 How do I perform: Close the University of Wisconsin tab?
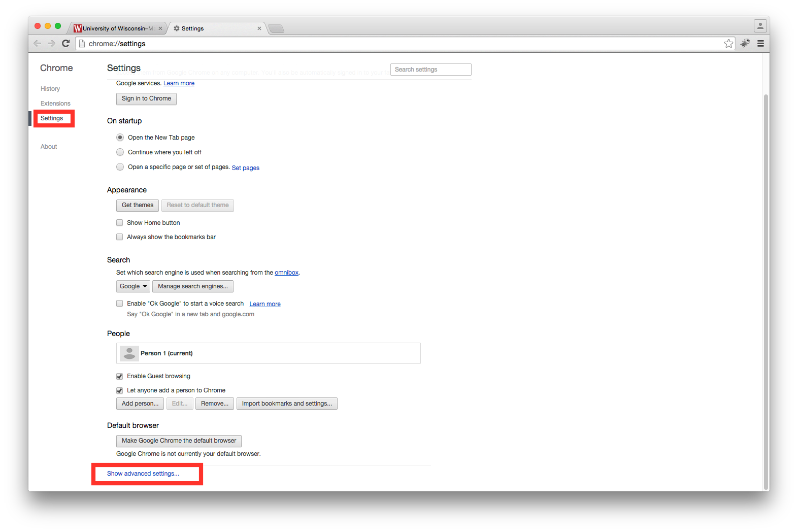pyautogui.click(x=160, y=28)
